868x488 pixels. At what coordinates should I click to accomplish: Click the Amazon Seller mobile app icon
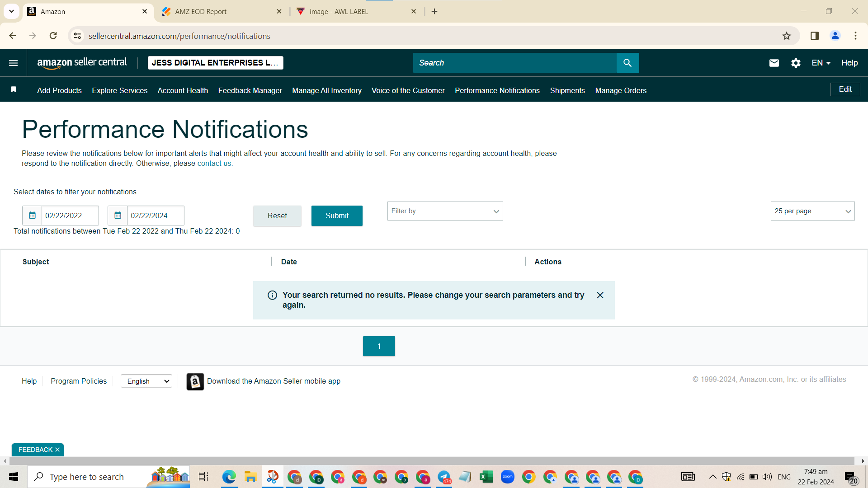(195, 381)
